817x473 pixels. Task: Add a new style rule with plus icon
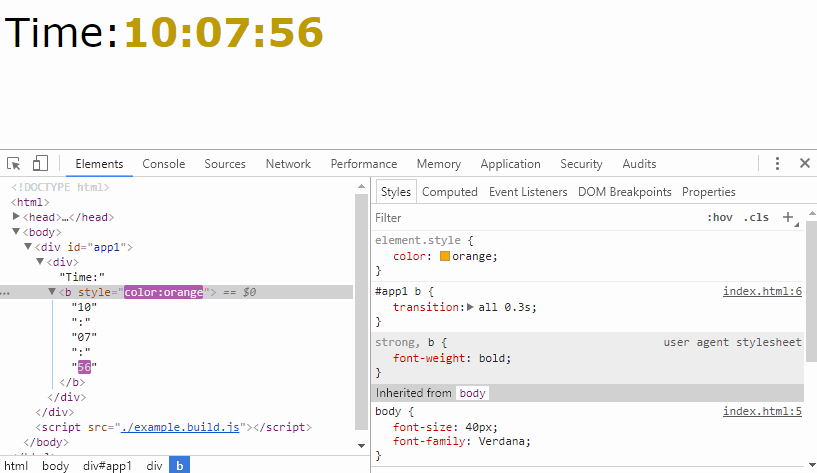[x=788, y=217]
